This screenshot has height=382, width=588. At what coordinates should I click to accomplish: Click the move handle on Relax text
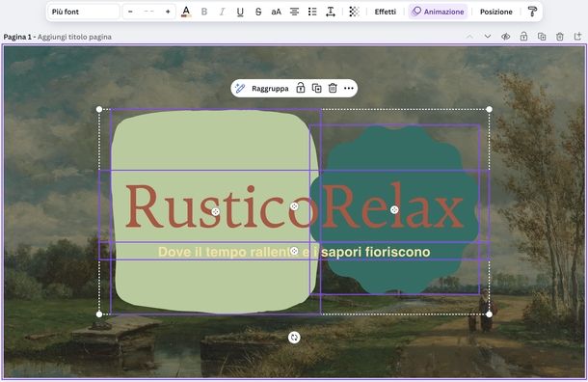pyautogui.click(x=394, y=209)
